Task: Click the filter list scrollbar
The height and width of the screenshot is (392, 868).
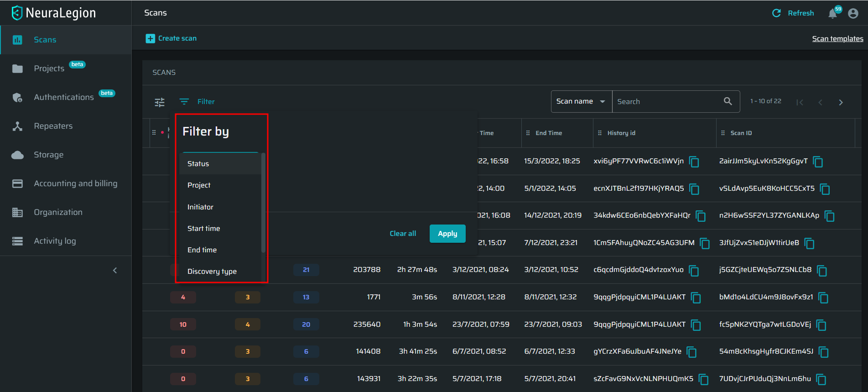Action: tap(263, 203)
